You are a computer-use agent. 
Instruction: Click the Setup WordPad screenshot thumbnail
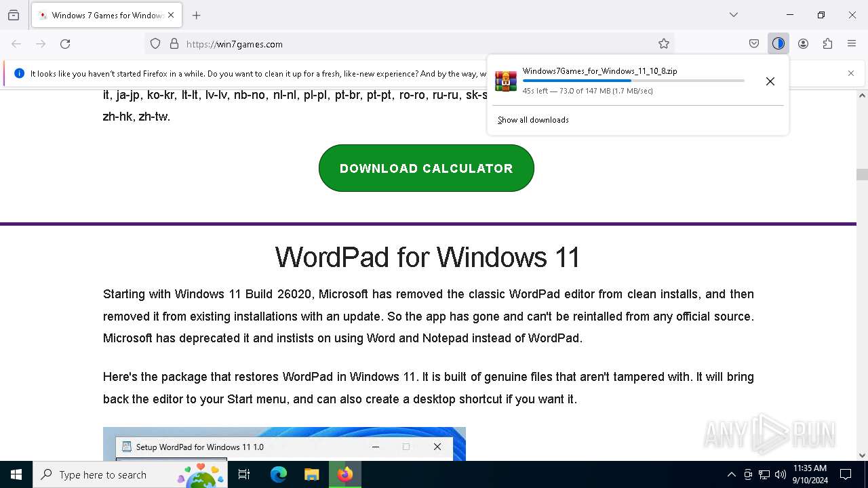click(284, 444)
